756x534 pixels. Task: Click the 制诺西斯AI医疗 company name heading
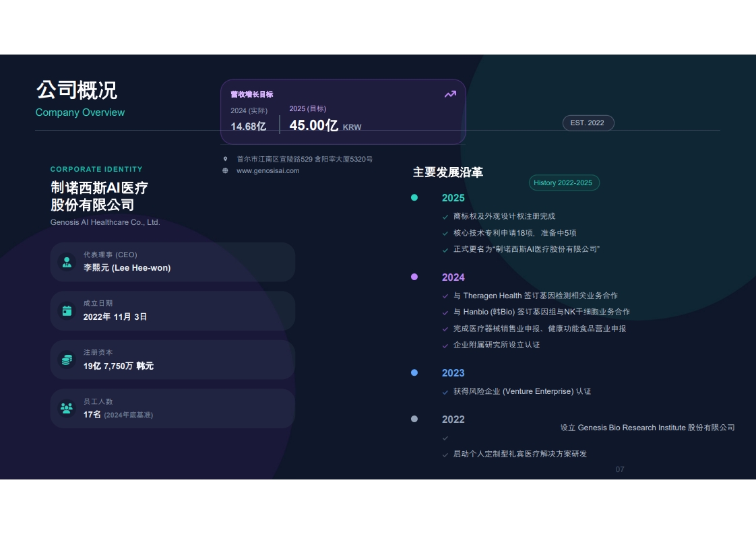[99, 187]
